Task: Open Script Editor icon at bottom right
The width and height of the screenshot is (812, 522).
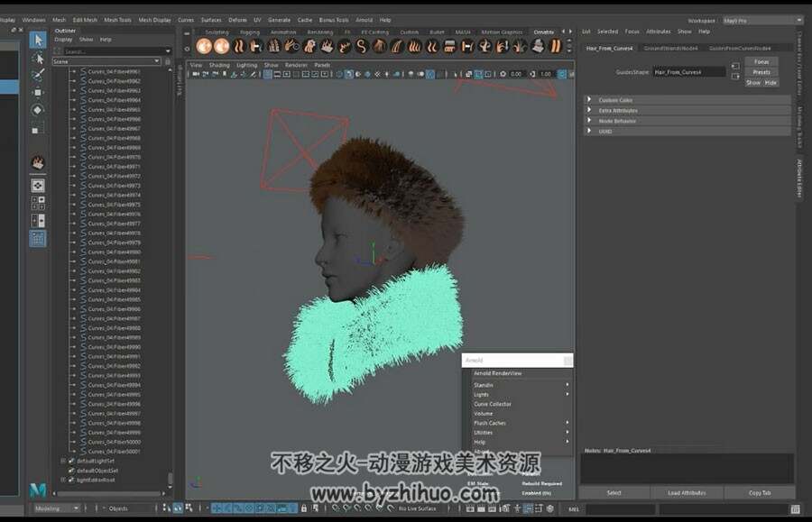Action: coord(796,509)
